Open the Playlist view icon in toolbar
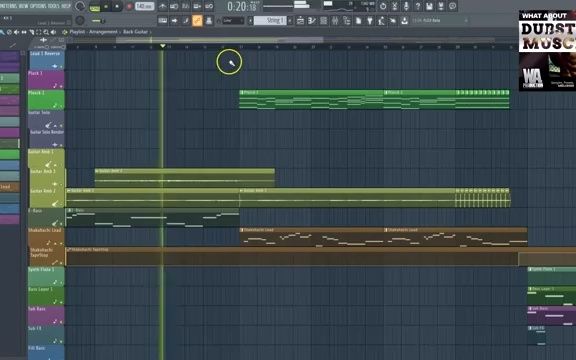 point(300,21)
